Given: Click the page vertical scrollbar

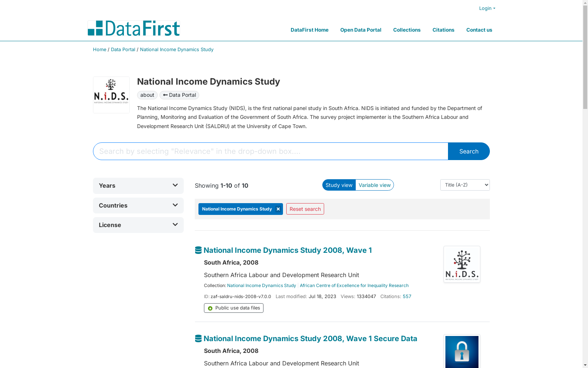Looking at the screenshot, I should click(585, 57).
